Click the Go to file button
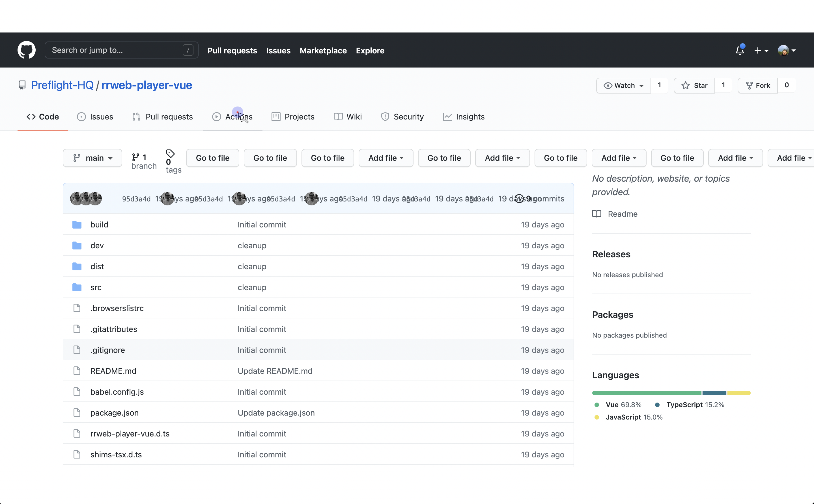Image resolution: width=814 pixels, height=504 pixels. point(212,158)
